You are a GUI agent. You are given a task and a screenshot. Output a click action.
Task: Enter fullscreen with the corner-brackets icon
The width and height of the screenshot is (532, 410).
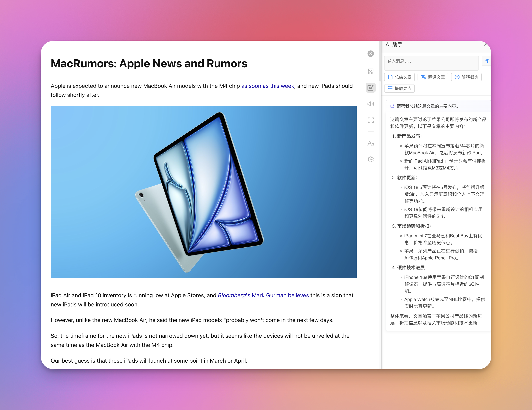[x=371, y=120]
